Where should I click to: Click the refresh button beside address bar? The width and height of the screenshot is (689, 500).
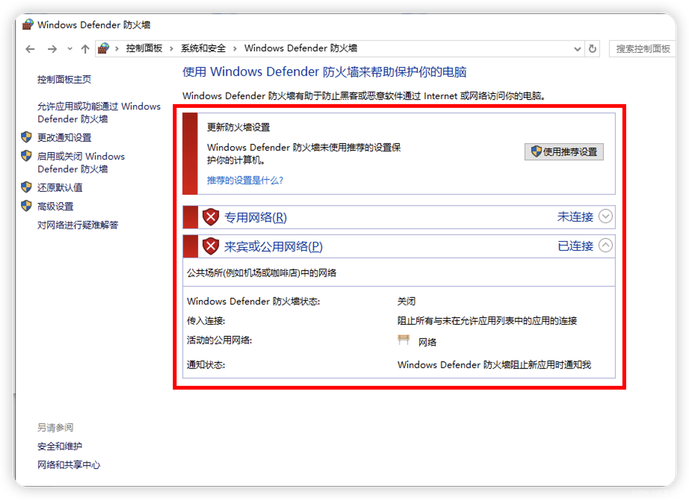click(x=592, y=48)
